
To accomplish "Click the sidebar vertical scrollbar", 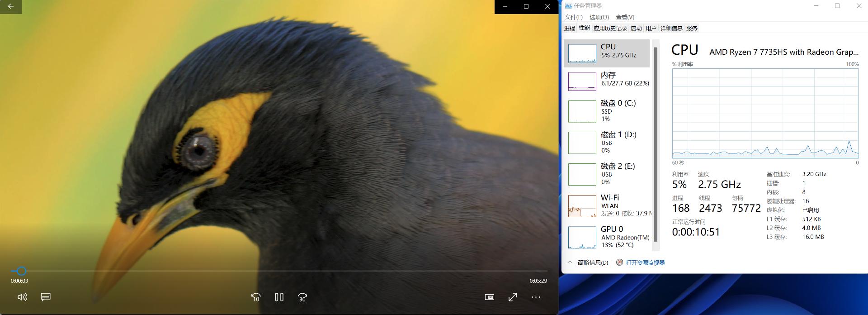I will pyautogui.click(x=656, y=144).
